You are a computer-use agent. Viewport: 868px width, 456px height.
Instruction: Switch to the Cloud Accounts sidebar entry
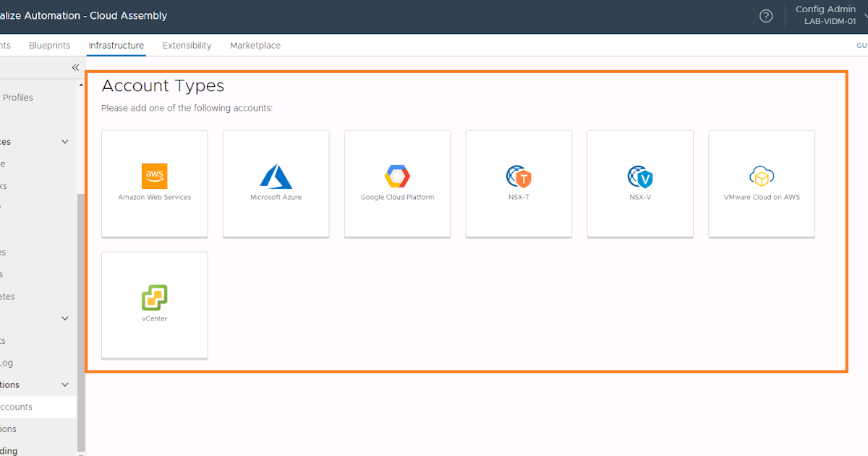pyautogui.click(x=22, y=406)
